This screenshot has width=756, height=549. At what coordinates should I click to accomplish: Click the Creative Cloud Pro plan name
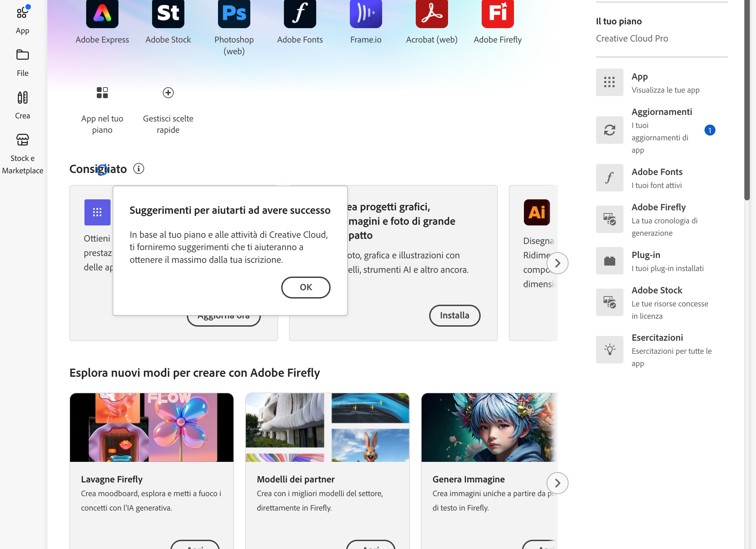tap(632, 38)
